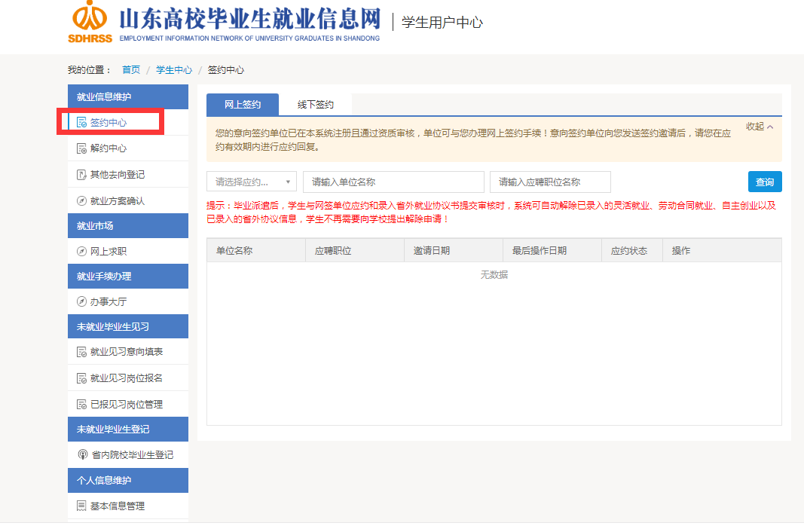Screen dimensions: 804x532
Task: Click the SDHRSS site logo
Action: [89, 22]
